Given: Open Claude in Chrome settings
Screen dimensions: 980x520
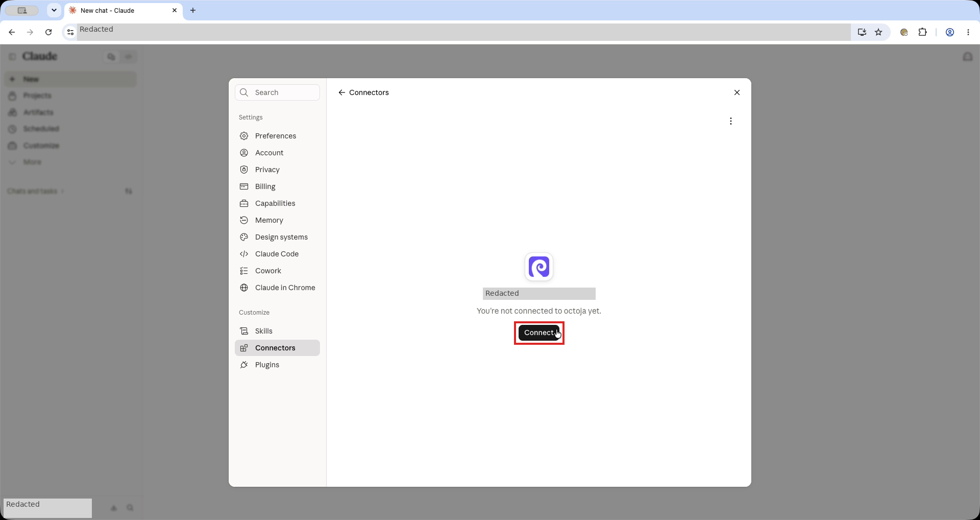Looking at the screenshot, I should click(x=277, y=288).
